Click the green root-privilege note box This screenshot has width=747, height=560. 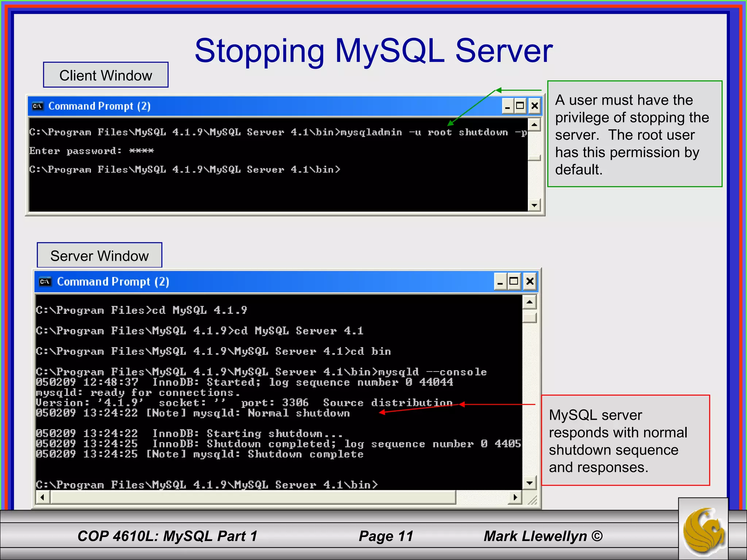point(635,134)
